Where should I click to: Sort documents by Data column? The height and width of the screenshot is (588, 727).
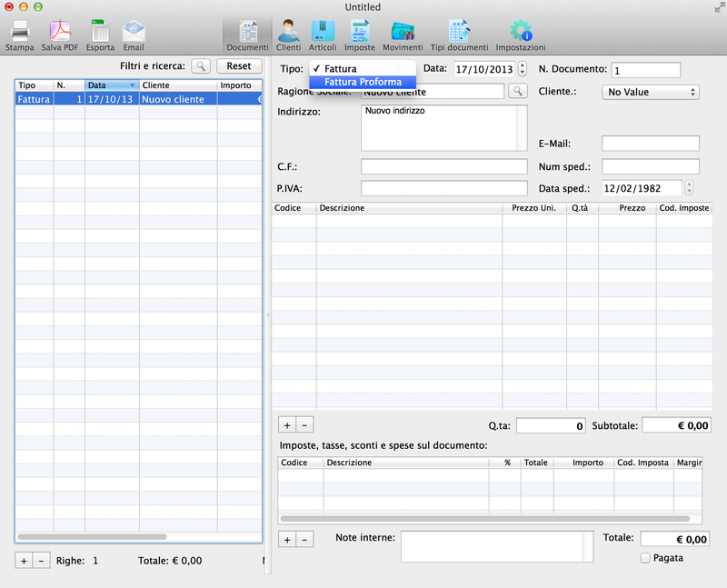click(x=112, y=85)
